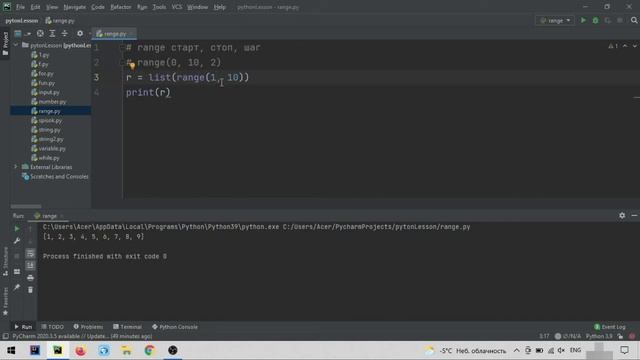Toggle the Project tool window stripe button

5,44
